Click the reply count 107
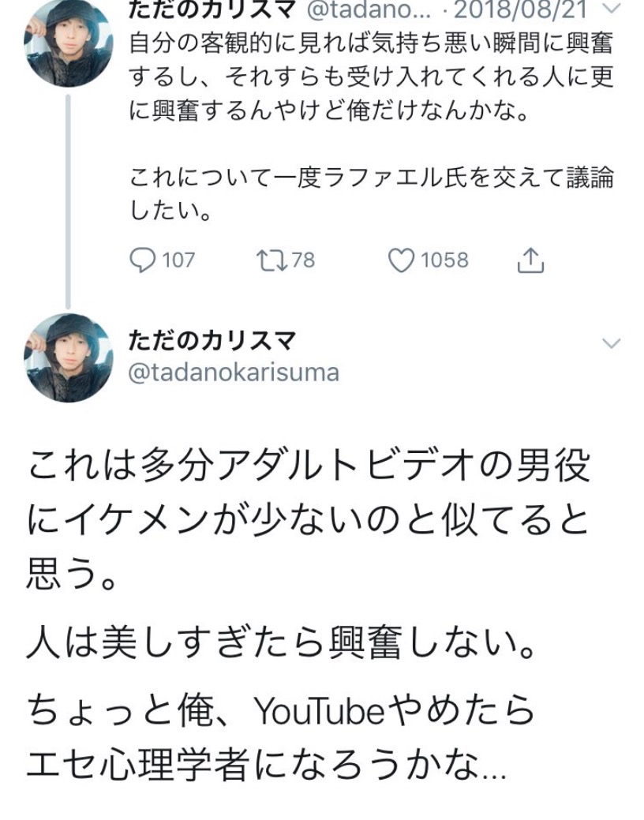 (x=178, y=260)
